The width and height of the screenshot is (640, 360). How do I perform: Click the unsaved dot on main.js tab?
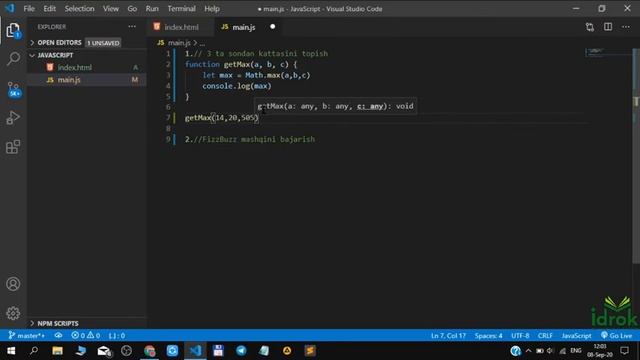(273, 27)
